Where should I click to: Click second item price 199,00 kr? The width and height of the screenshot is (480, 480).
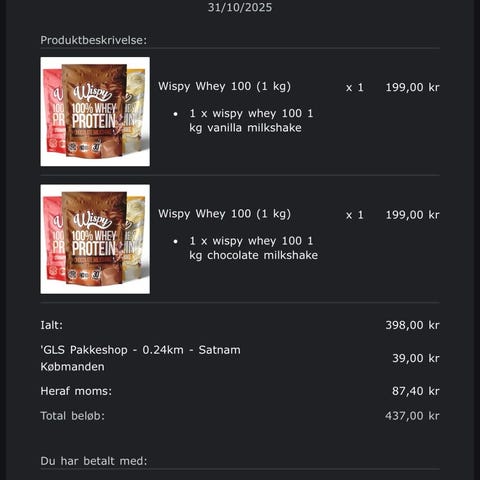click(412, 215)
